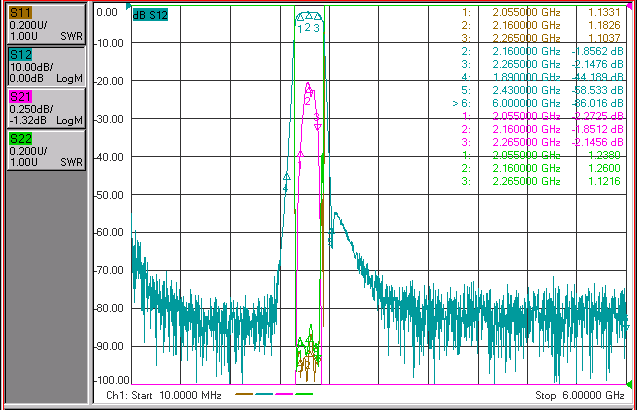
Task: Click active marker 6 readout at 6.000000 GHz
Action: 538,103
